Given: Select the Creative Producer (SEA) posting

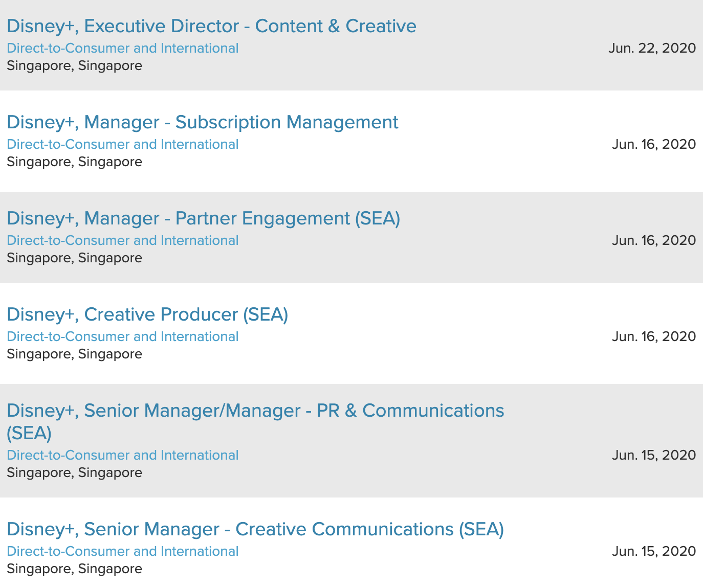Looking at the screenshot, I should (x=147, y=314).
